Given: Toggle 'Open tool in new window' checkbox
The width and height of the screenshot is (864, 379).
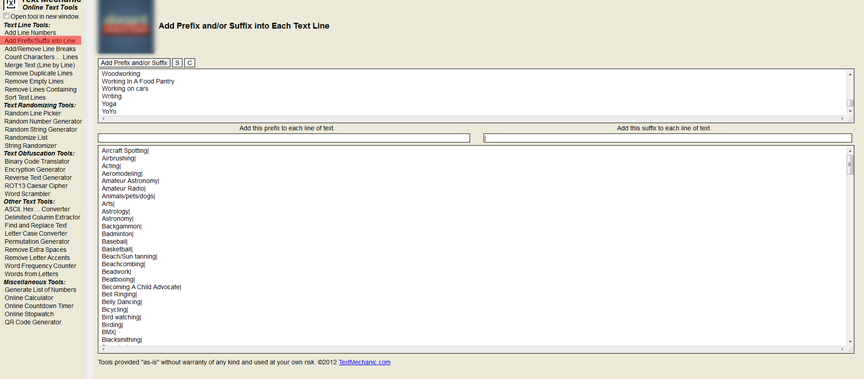Looking at the screenshot, I should [x=7, y=16].
